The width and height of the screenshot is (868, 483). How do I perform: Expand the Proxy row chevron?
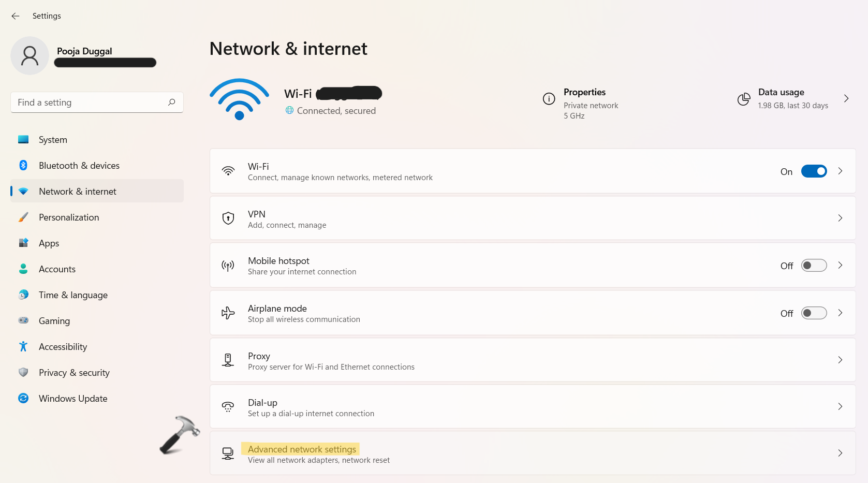[x=840, y=360]
